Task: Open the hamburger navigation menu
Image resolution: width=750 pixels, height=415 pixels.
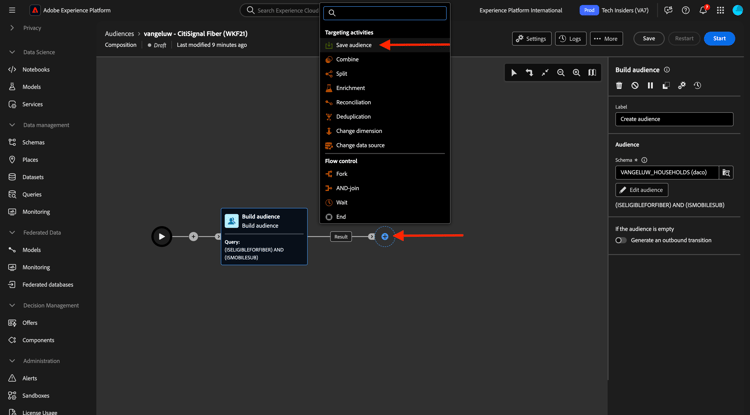Action: click(12, 10)
